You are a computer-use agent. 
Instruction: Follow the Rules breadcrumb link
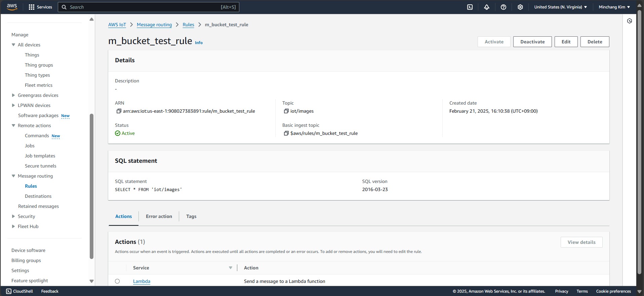[x=189, y=25]
